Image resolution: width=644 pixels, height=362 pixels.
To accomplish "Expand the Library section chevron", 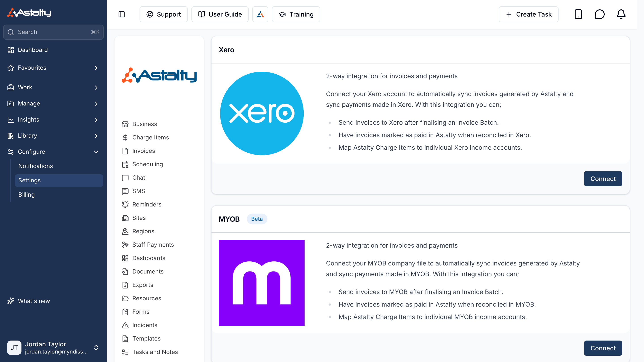I will pyautogui.click(x=96, y=136).
